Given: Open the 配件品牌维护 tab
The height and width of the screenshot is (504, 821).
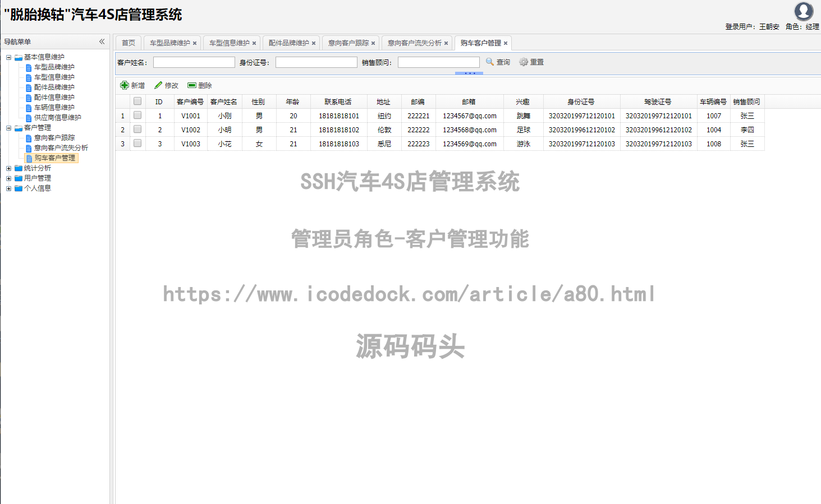Looking at the screenshot, I should point(288,43).
